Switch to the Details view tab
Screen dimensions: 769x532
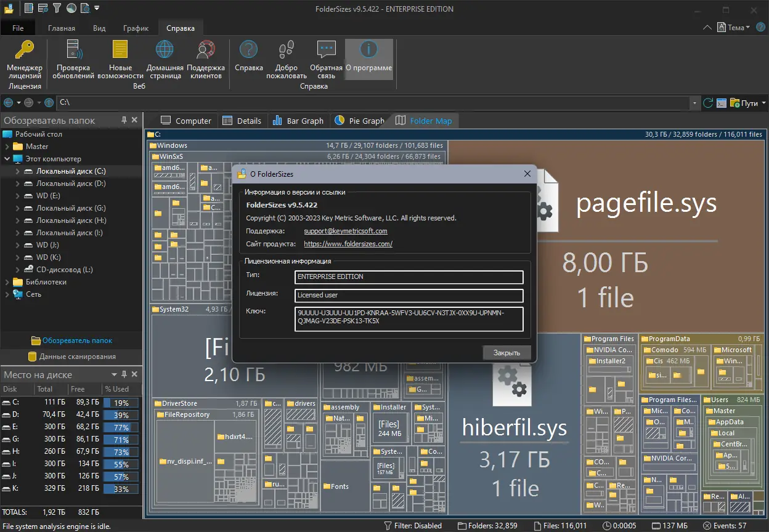tap(242, 121)
